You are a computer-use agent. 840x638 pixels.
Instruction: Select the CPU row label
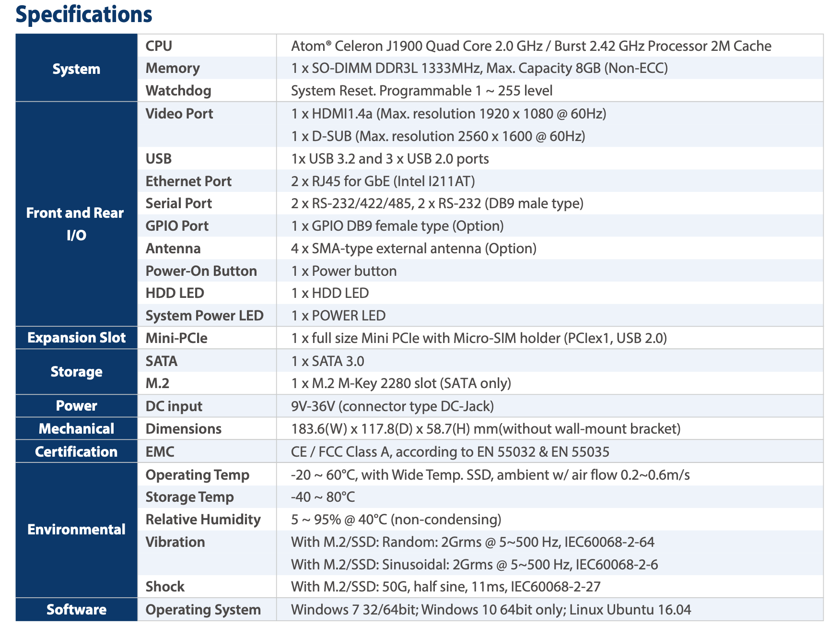159,46
